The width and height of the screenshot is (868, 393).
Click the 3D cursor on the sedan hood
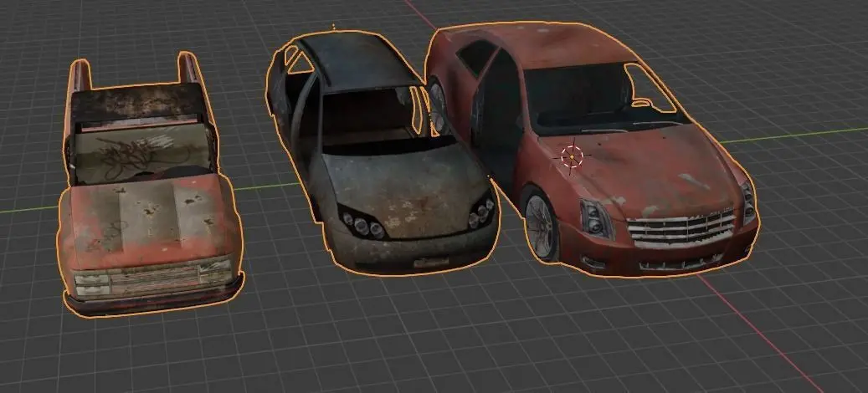coord(572,157)
